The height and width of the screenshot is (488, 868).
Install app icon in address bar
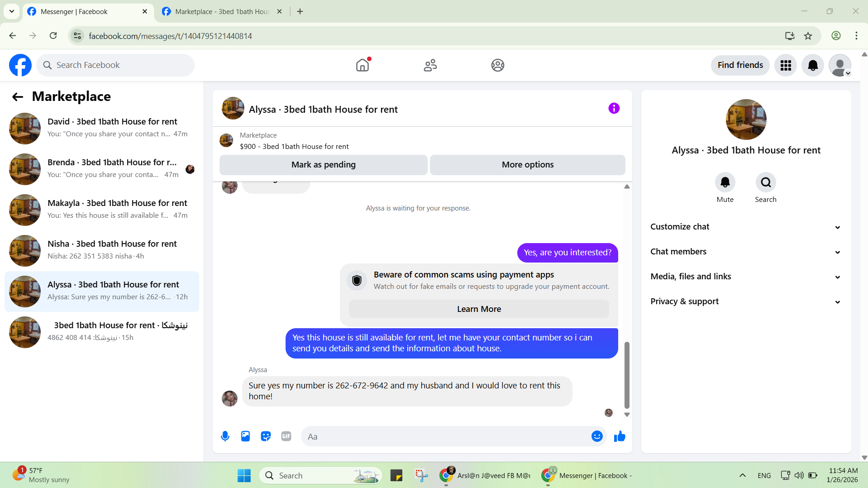click(x=789, y=36)
